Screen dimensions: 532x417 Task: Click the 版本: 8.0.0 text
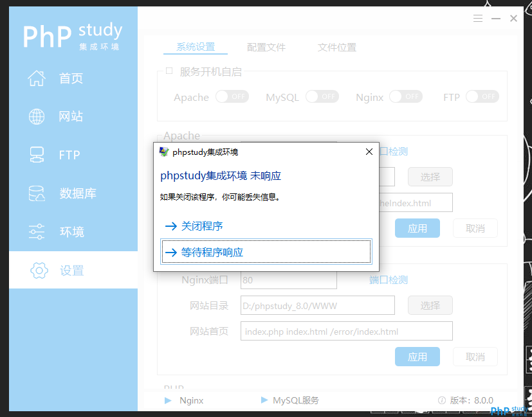click(472, 400)
